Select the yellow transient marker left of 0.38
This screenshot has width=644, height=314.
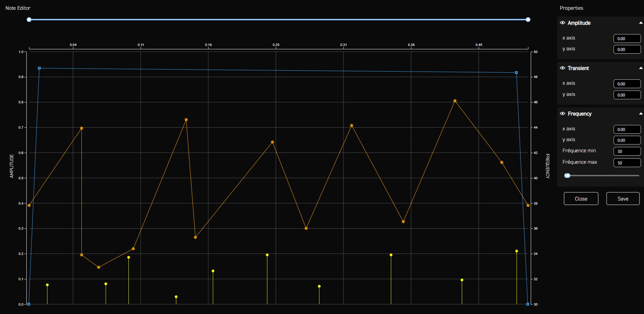point(391,255)
